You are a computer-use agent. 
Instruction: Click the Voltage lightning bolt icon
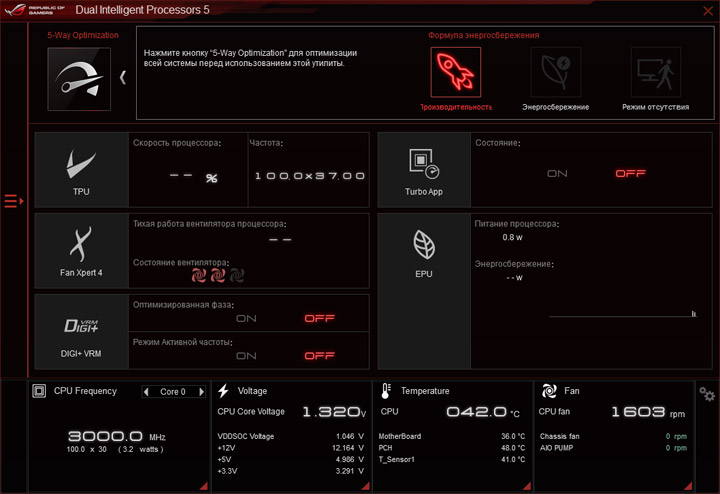[224, 391]
